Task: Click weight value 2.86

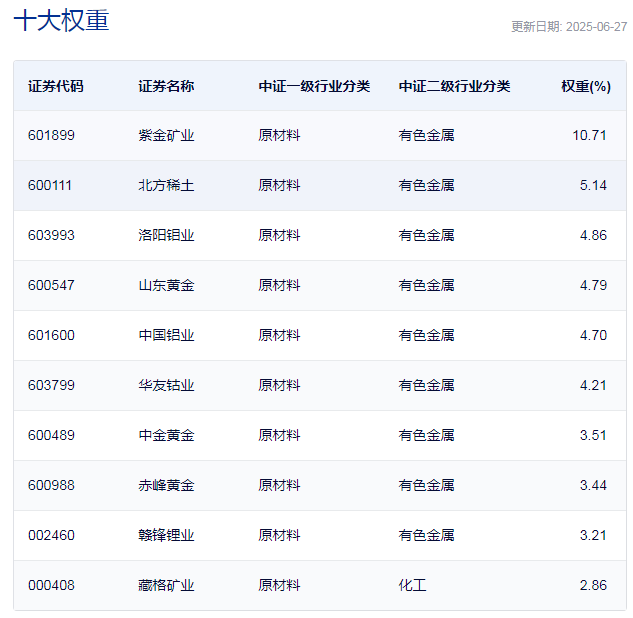Action: point(593,585)
